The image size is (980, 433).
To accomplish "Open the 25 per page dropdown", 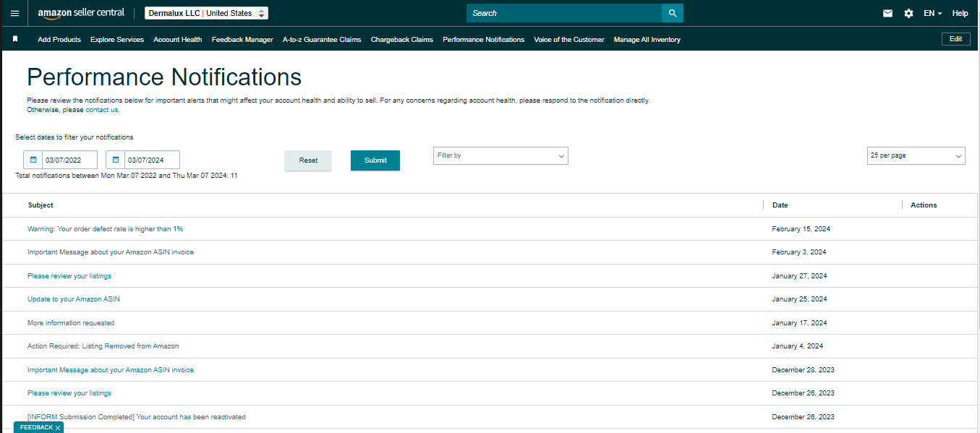I will [x=916, y=155].
